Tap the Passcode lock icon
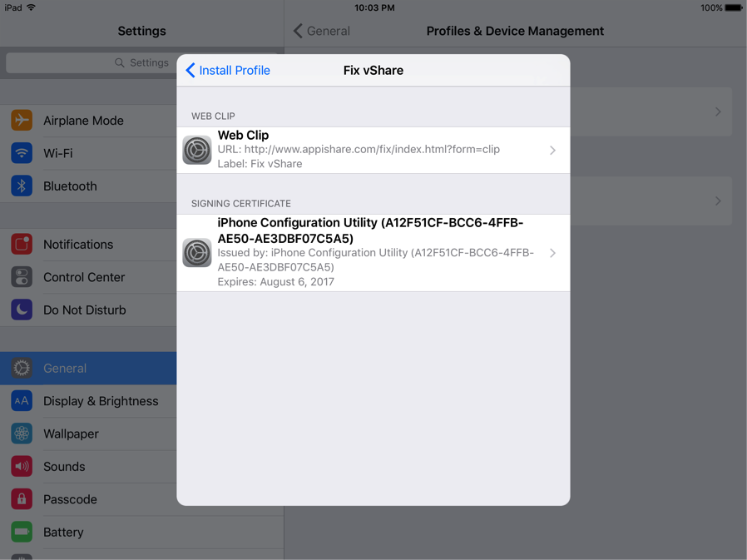The height and width of the screenshot is (560, 747). (22, 499)
